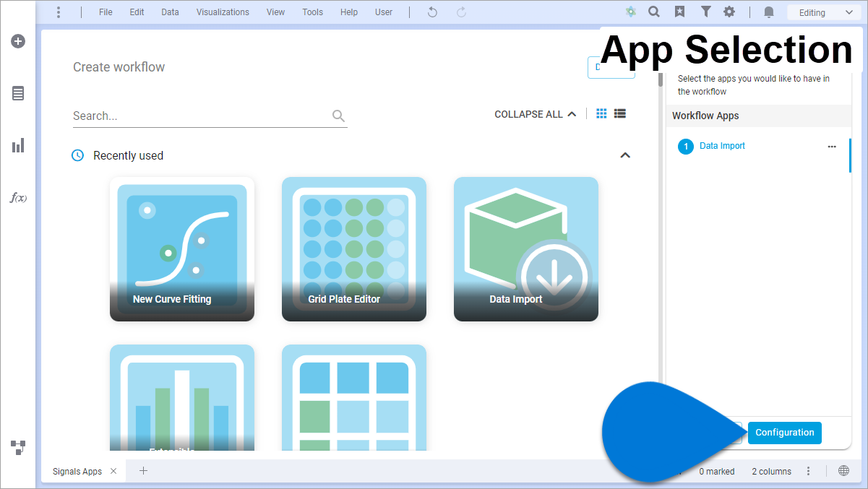Switch to grid view of apps
Screen dimensions: 868x489
[x=601, y=113]
